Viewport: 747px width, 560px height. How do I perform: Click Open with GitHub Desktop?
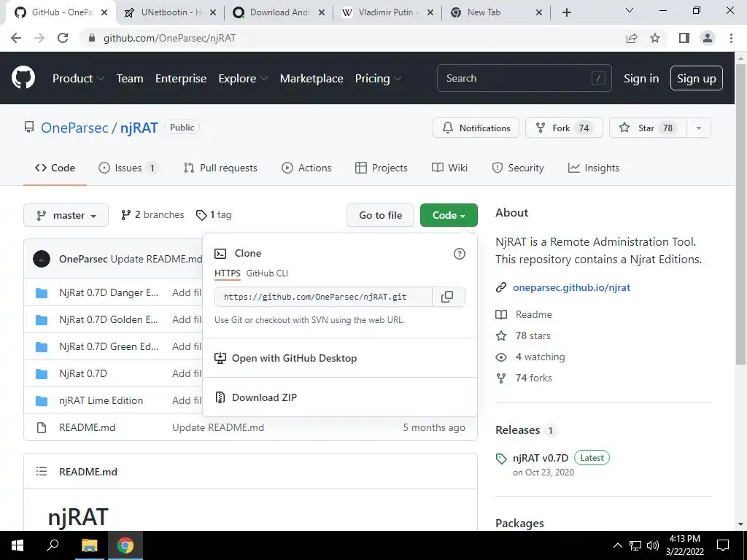coord(295,358)
